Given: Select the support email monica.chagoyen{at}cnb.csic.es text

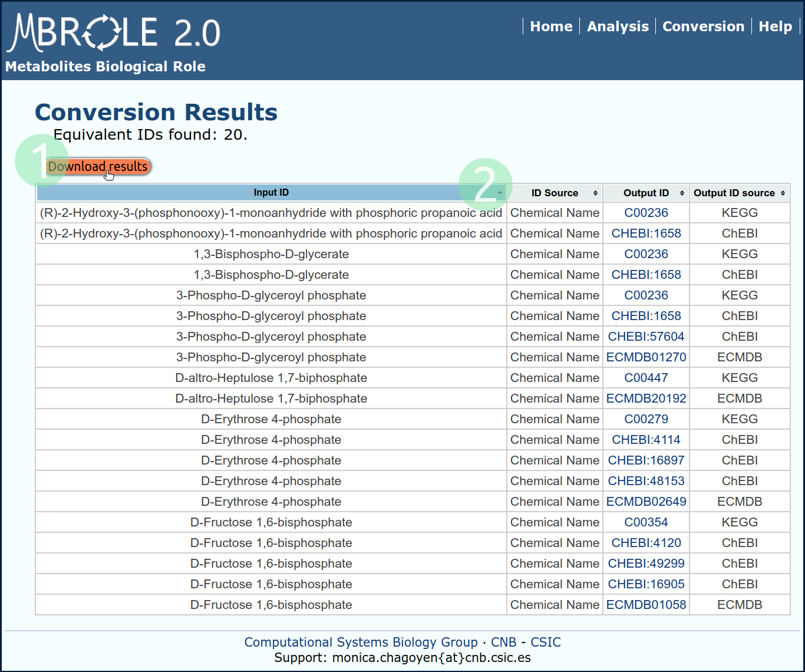Looking at the screenshot, I should point(431,657).
